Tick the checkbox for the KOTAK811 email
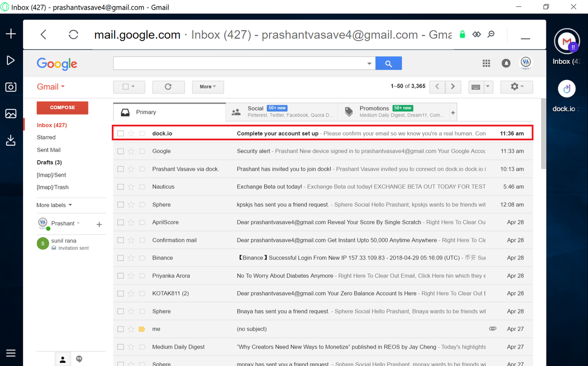Image resolution: width=588 pixels, height=366 pixels. (120, 293)
